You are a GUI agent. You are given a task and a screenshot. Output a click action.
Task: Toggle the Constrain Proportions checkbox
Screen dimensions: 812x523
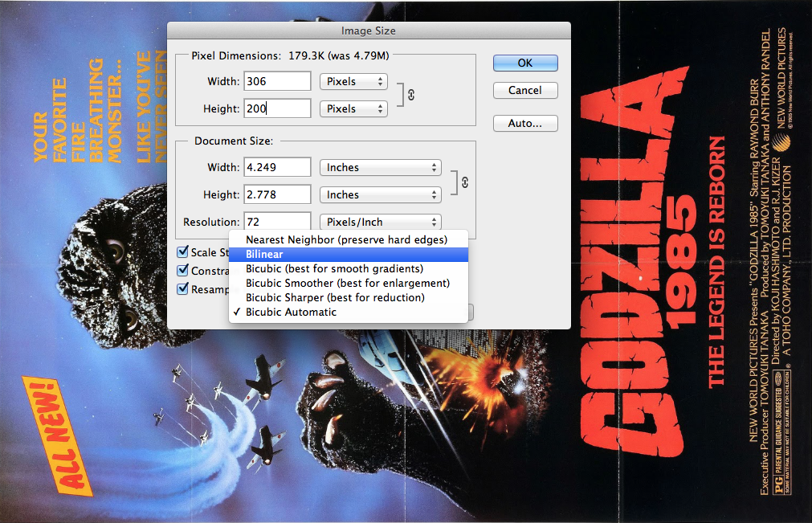(x=182, y=270)
